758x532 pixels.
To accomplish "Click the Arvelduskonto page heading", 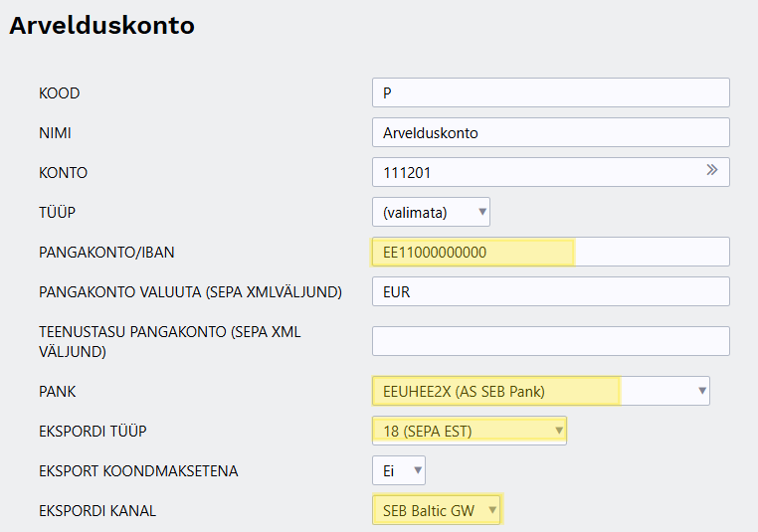I will tap(101, 26).
